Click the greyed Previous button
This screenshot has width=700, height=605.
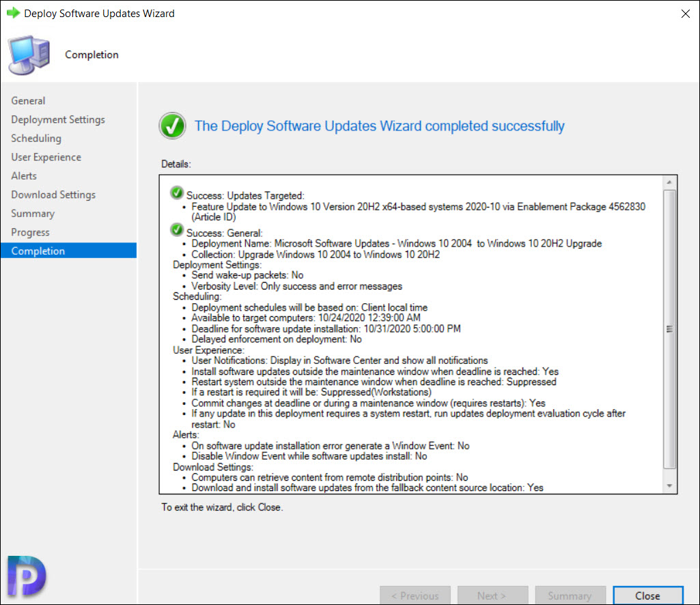pos(415,595)
